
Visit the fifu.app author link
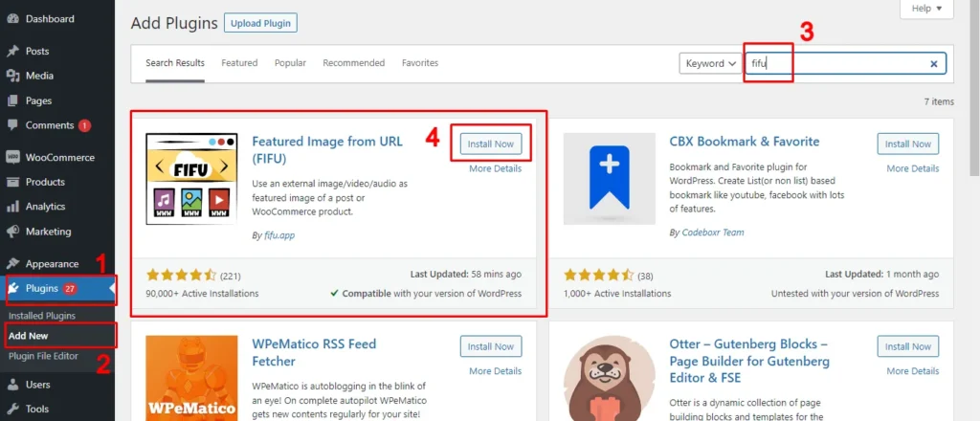point(278,236)
